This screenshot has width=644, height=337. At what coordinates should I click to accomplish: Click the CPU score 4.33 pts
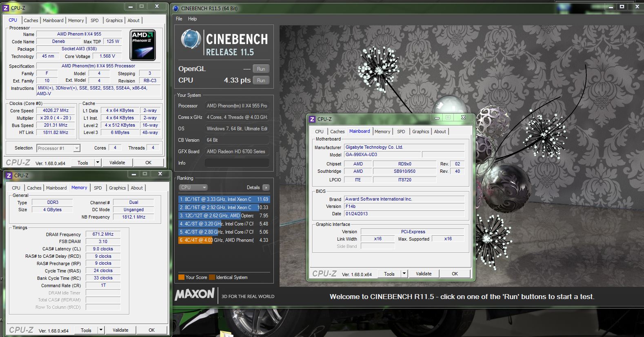(x=237, y=80)
